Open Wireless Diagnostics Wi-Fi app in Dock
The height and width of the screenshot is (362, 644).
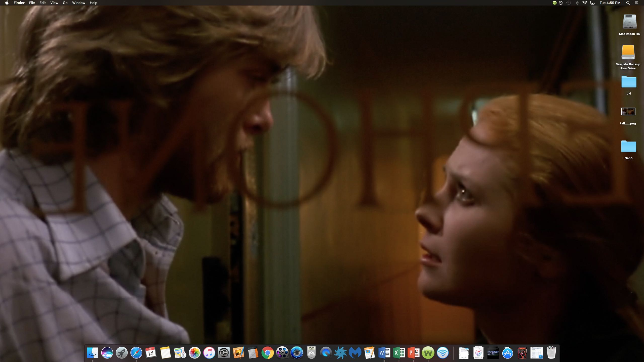coord(443,353)
